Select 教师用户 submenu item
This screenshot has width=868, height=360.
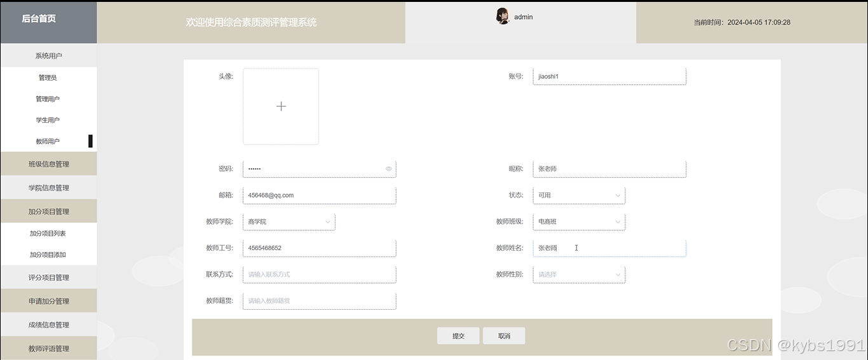[x=48, y=141]
